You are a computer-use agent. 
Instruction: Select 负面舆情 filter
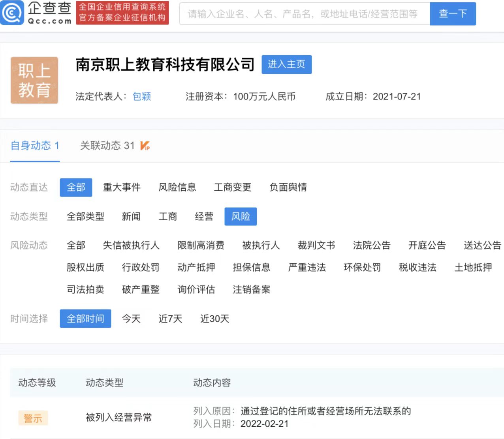[288, 188]
